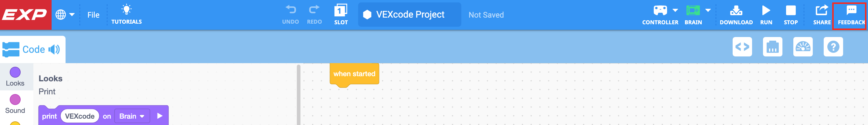Viewport: 868px width, 125px height.
Task: Open the monitor gauge icon
Action: 803,47
